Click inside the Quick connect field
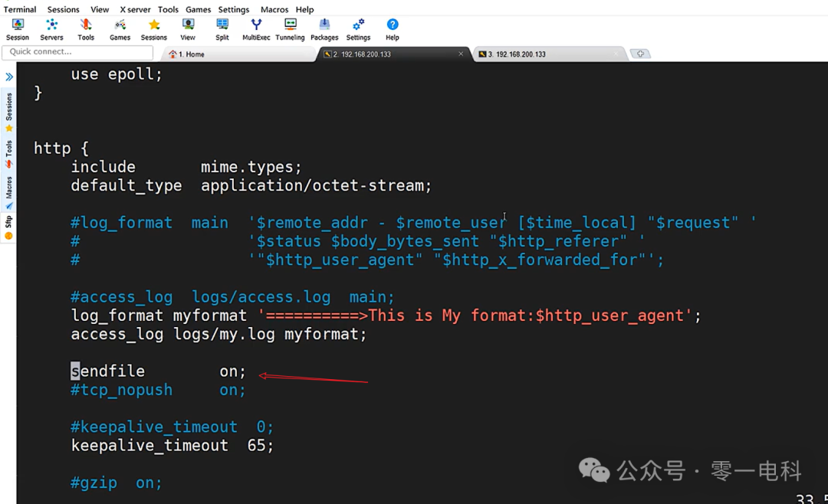This screenshot has width=828, height=504. (x=77, y=52)
